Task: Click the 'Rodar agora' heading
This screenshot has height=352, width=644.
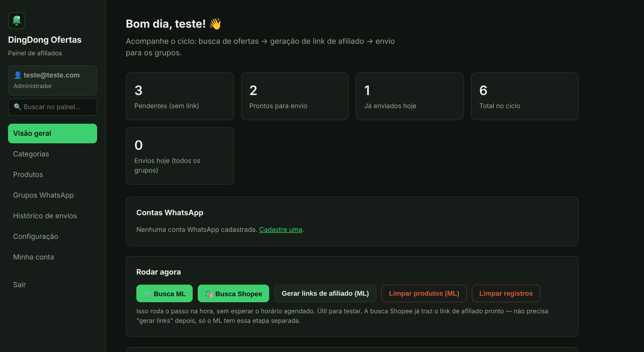Action: [x=159, y=272]
